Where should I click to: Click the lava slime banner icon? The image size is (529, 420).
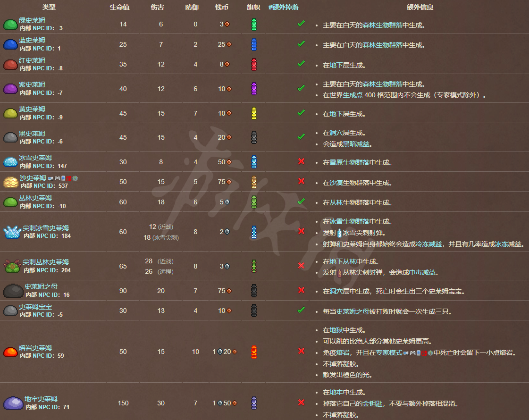pos(253,352)
